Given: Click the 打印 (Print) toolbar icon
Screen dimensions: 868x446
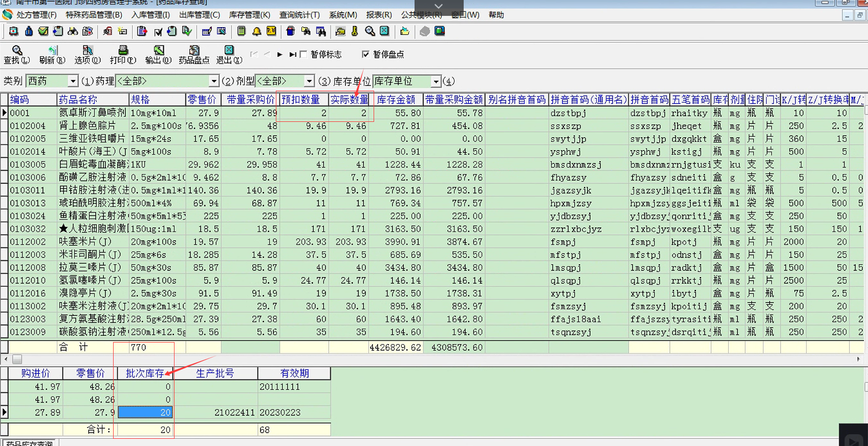Looking at the screenshot, I should [123, 54].
